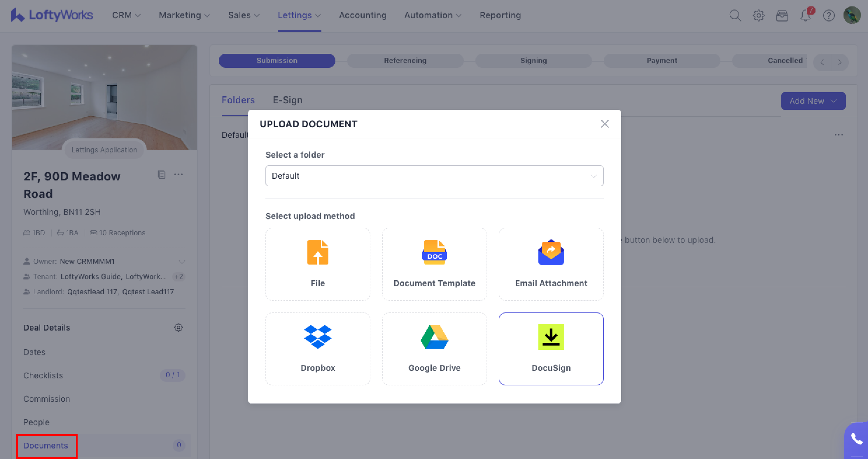Image resolution: width=868 pixels, height=459 pixels.
Task: Expand the Add New dropdown button
Action: pos(813,101)
